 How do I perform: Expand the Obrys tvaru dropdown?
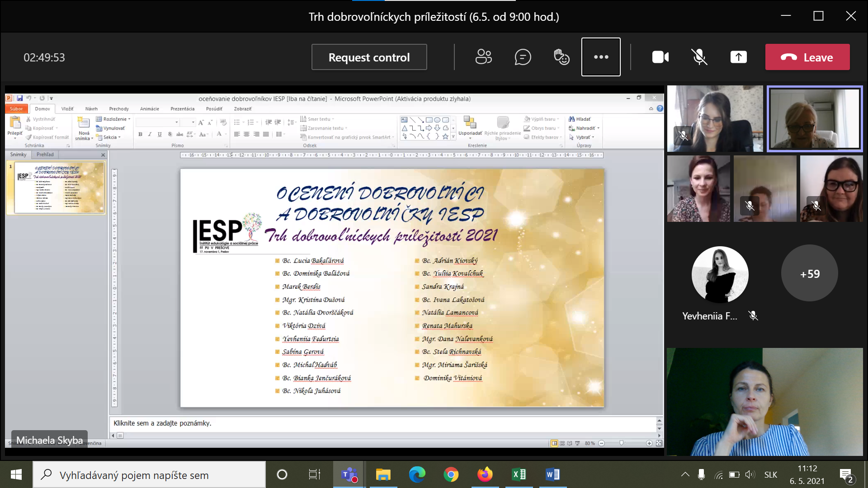tap(542, 128)
